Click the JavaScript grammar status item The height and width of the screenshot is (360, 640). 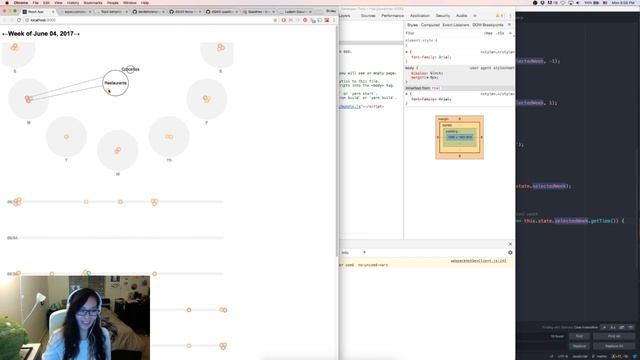(580, 356)
